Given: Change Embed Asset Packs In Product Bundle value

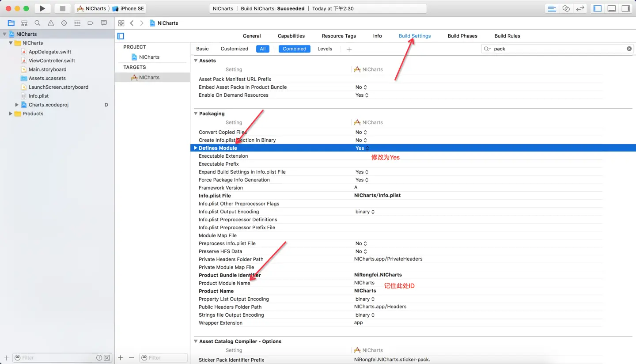Looking at the screenshot, I should click(x=361, y=87).
